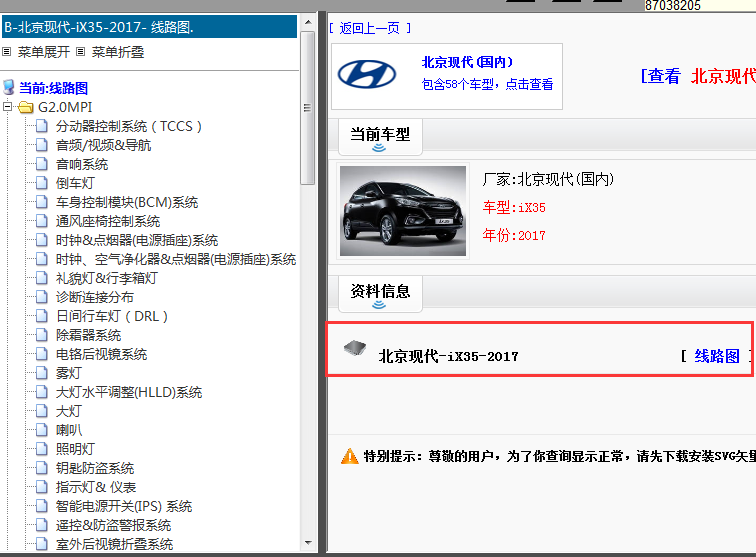Image resolution: width=756 pixels, height=557 pixels.
Task: Open 音响系统 wiring diagram
Action: pyautogui.click(x=82, y=164)
